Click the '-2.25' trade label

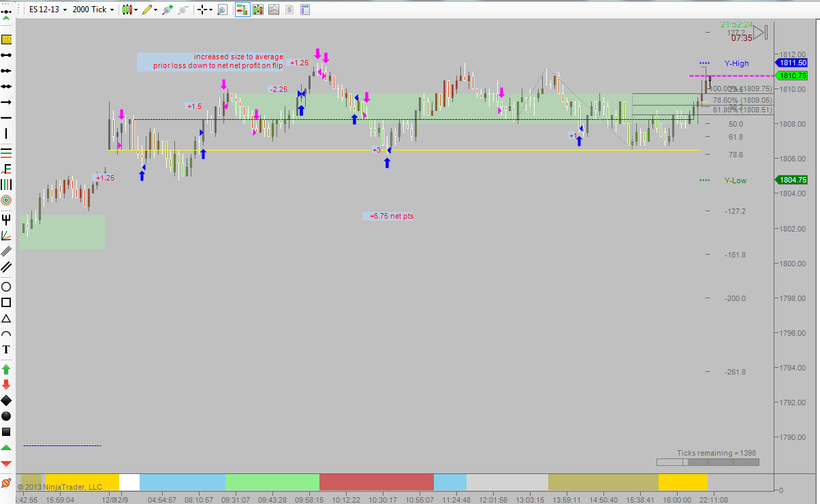(279, 89)
